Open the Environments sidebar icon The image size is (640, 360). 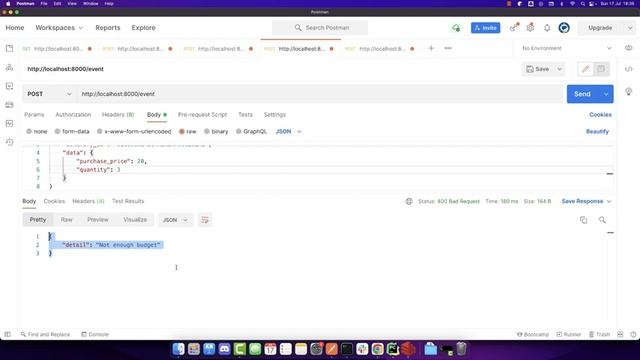click(9, 86)
